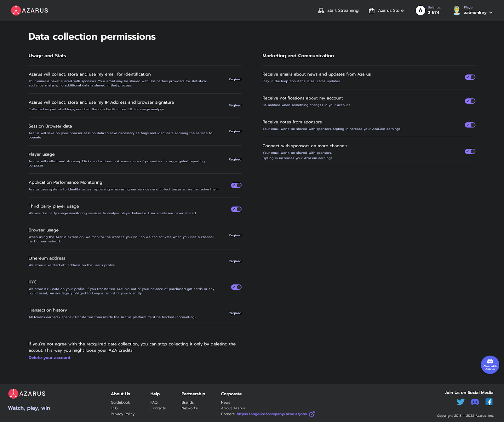Toggle Receive emails about news switch
Viewport: 504px width, 422px height.
pyautogui.click(x=470, y=77)
